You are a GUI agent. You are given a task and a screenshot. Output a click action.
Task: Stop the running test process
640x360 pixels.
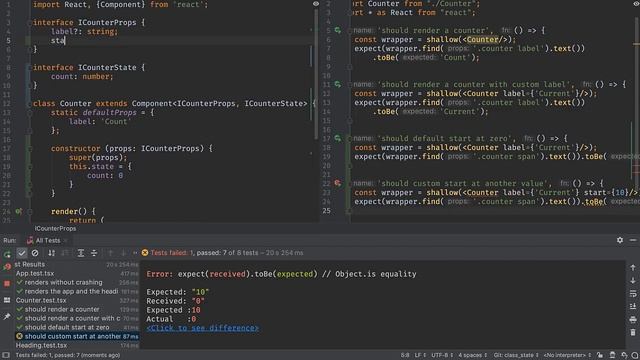tap(7, 283)
